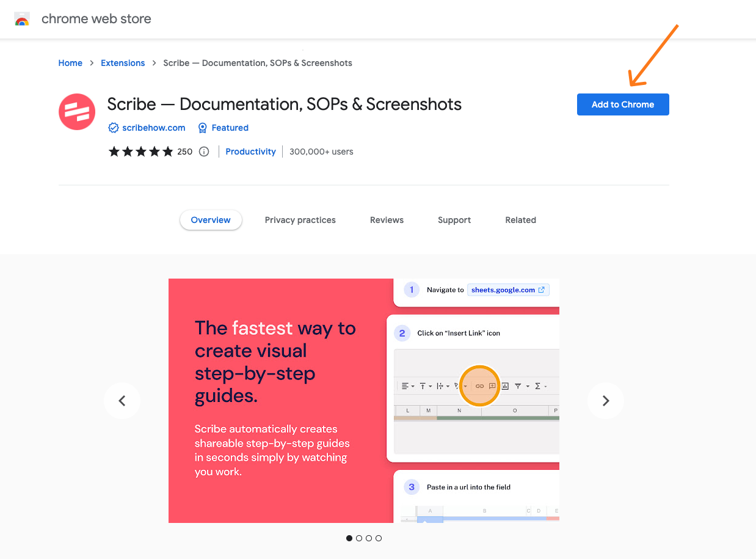
Task: Jump to the second carousel dot
Action: (x=359, y=538)
